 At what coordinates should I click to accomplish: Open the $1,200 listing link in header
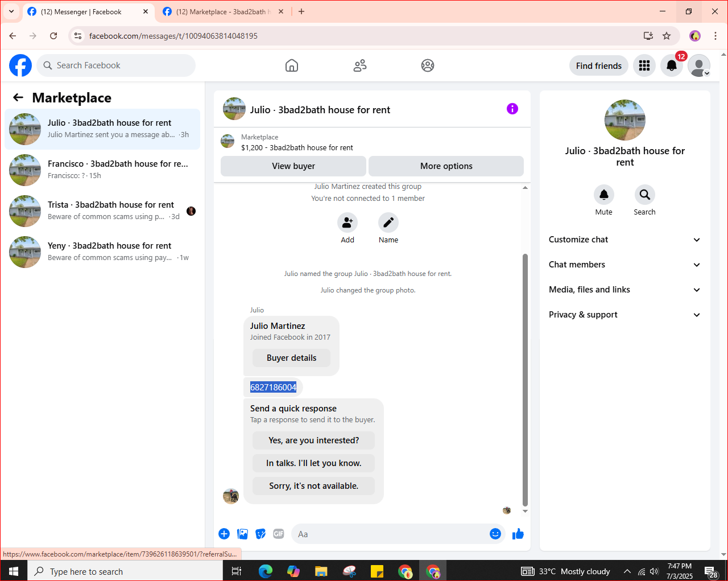(297, 147)
